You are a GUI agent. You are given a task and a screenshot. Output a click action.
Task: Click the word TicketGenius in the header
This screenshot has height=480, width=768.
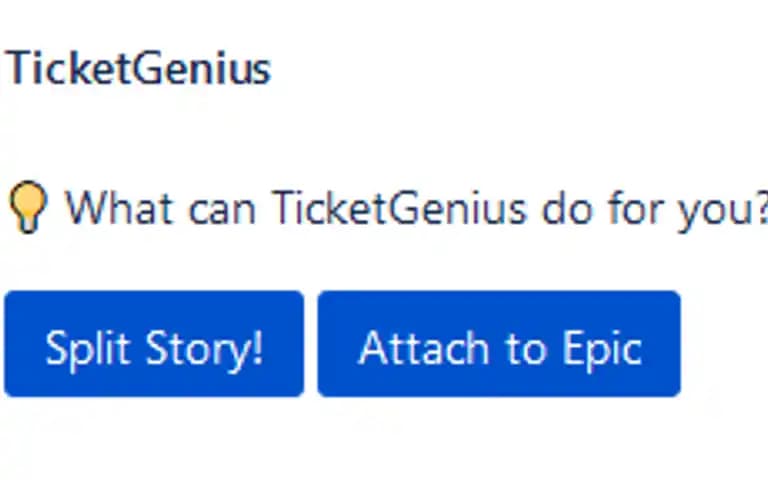[138, 69]
